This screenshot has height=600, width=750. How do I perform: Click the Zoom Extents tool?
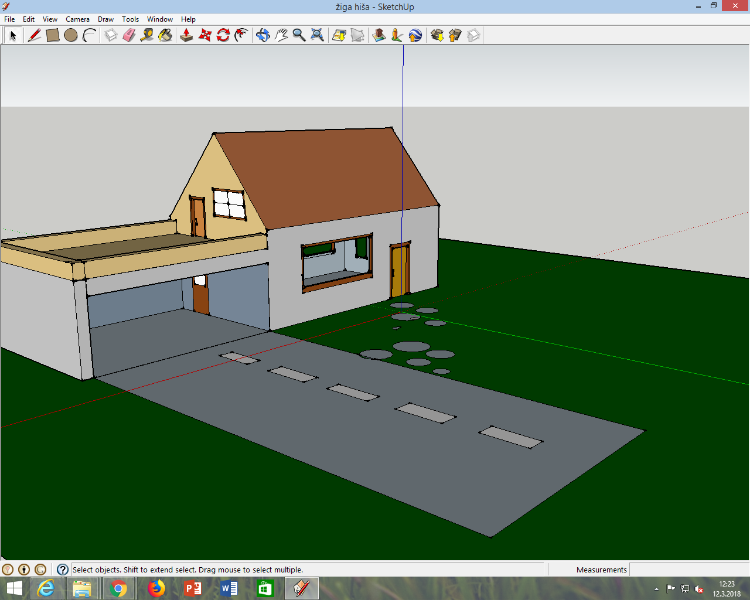pos(317,35)
